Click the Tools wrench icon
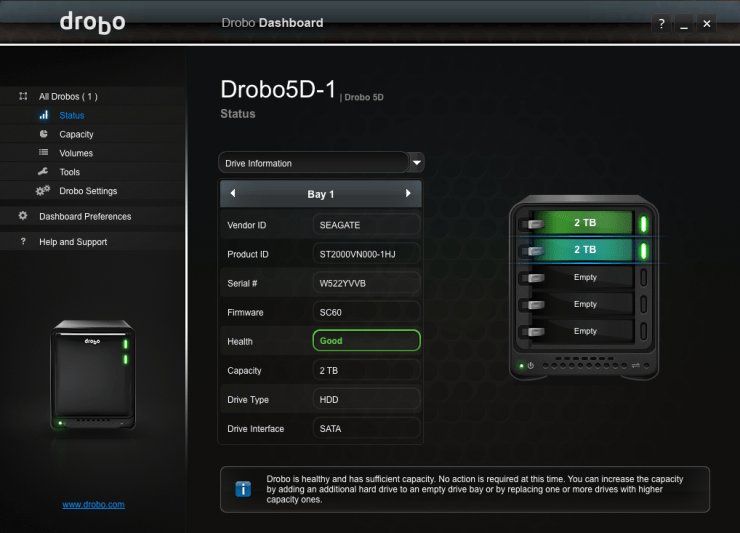The width and height of the screenshot is (740, 533). pos(43,171)
